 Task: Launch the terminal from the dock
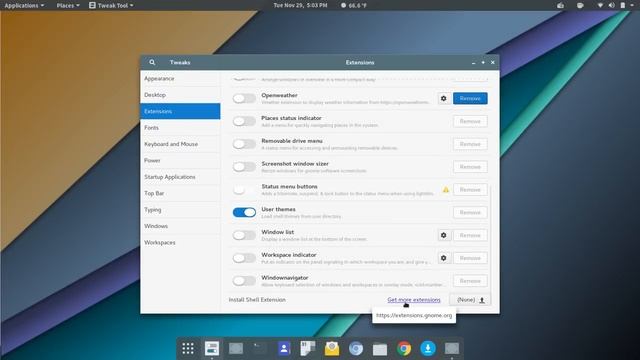click(x=260, y=348)
